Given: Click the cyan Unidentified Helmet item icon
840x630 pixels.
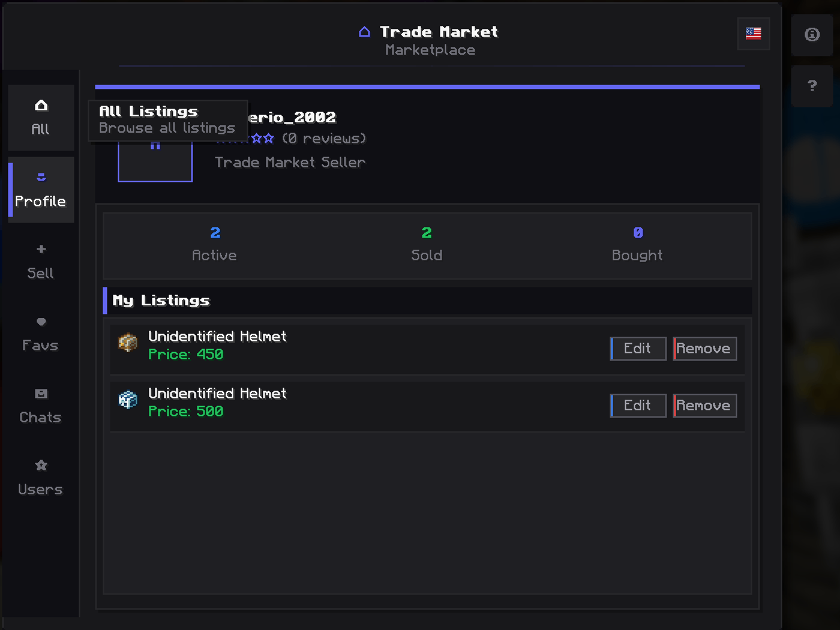Looking at the screenshot, I should pos(128,400).
